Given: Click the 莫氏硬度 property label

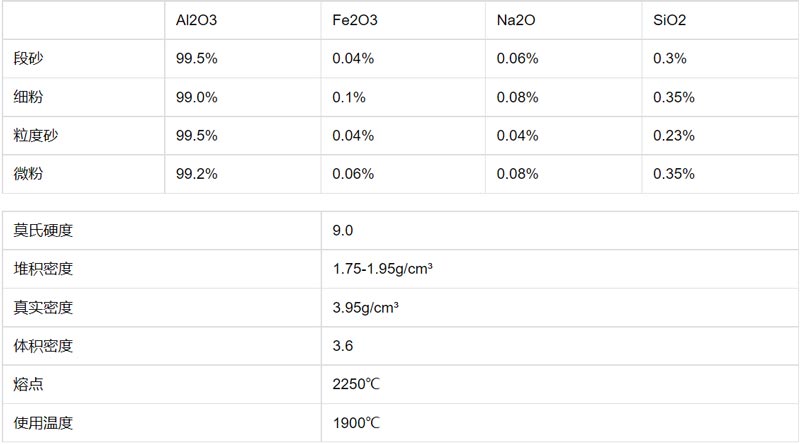Looking at the screenshot, I should click(x=43, y=231).
